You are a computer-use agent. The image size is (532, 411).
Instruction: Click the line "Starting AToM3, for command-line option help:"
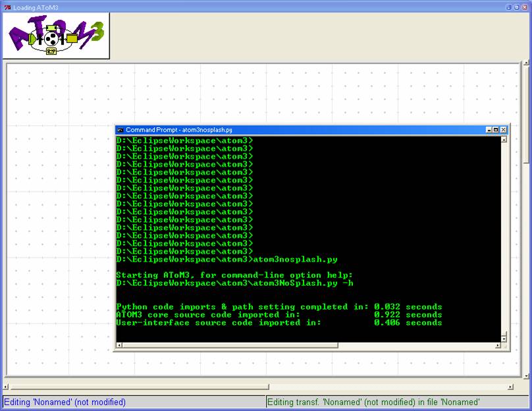point(234,275)
